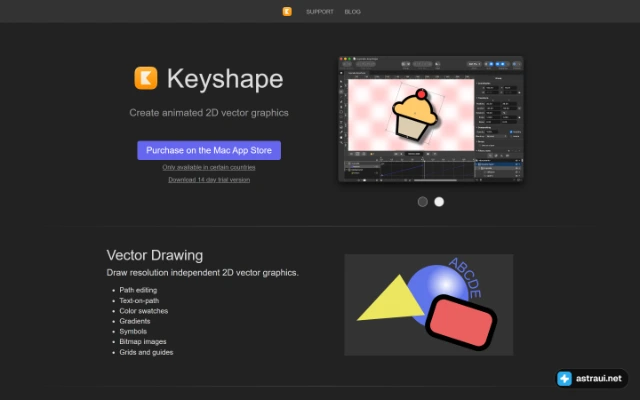Screen dimensions: 640x400
Task: Click the Keyshape app screenshot with the cupcake
Action: pos(431,119)
